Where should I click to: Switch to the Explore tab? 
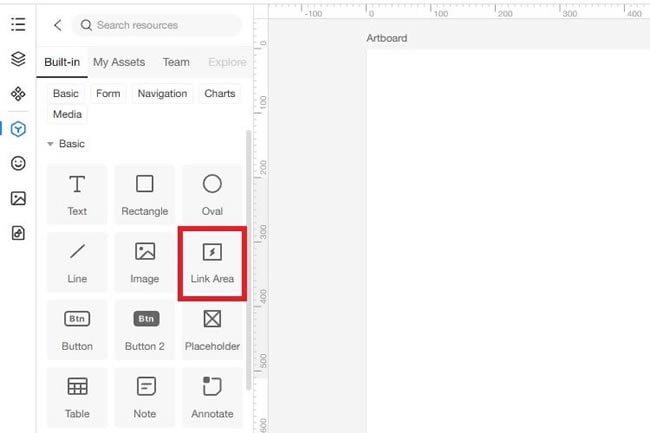[x=227, y=62]
